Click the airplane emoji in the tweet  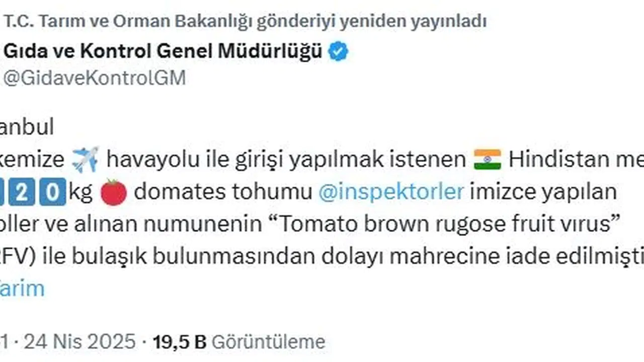85,160
